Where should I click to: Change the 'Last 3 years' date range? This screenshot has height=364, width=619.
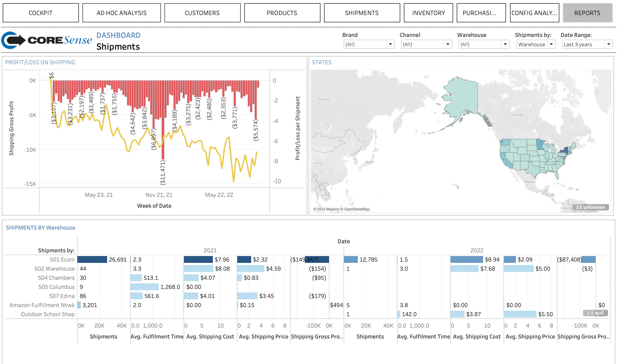609,44
